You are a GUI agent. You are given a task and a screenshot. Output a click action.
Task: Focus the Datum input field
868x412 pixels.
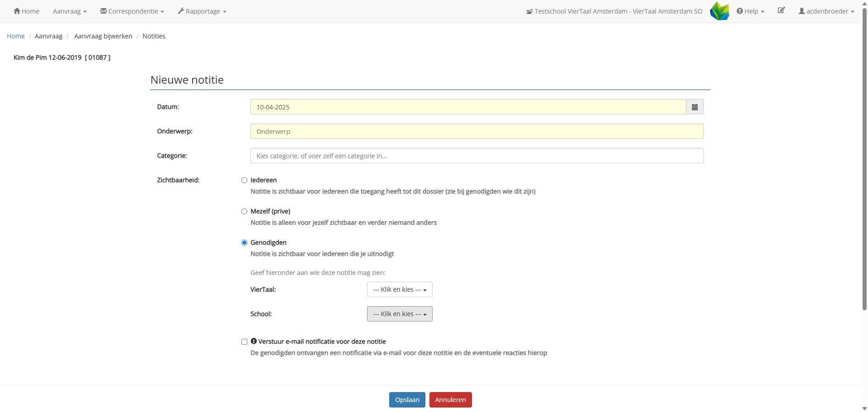(x=468, y=107)
